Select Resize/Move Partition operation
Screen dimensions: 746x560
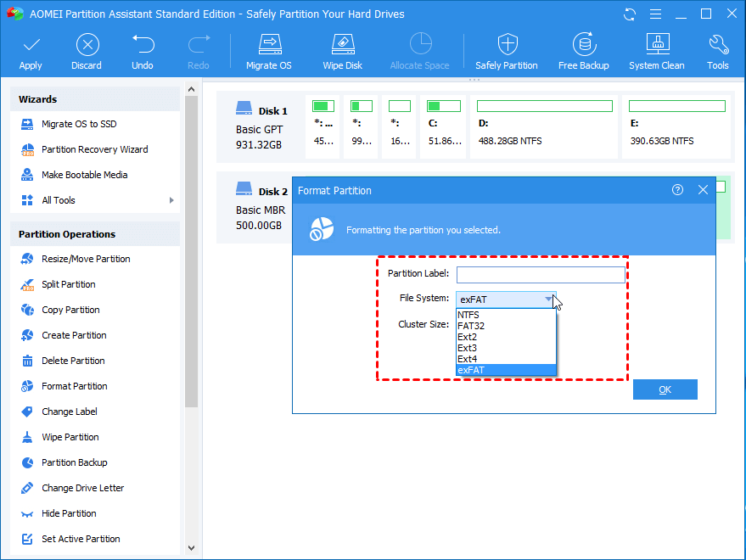tap(86, 259)
